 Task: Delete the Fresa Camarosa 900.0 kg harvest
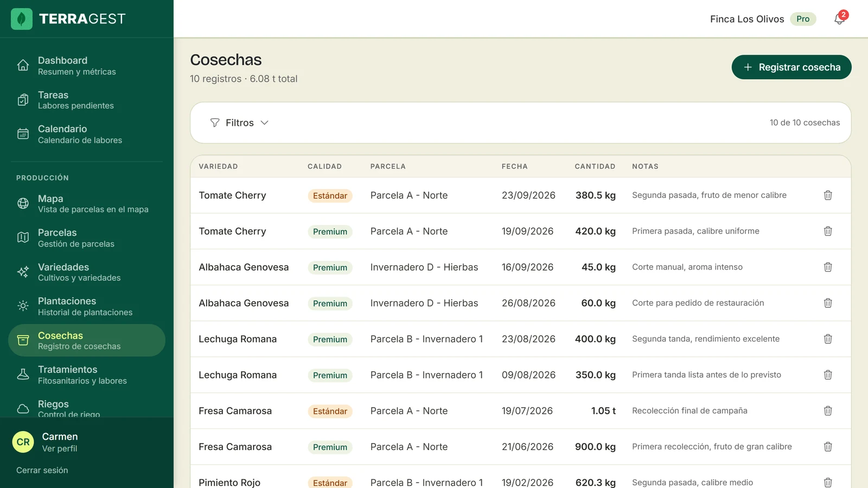(828, 447)
